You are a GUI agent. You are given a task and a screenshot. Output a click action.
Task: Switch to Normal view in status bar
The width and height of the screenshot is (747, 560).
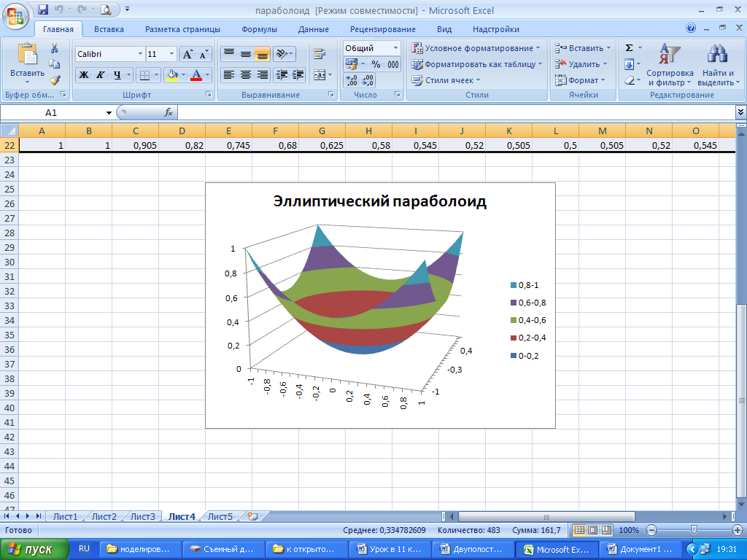(579, 530)
